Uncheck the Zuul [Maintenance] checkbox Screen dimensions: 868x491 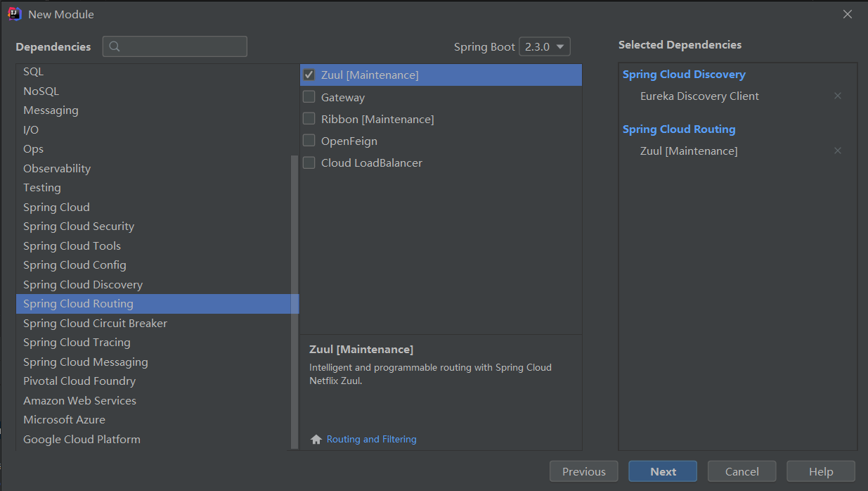coord(309,75)
